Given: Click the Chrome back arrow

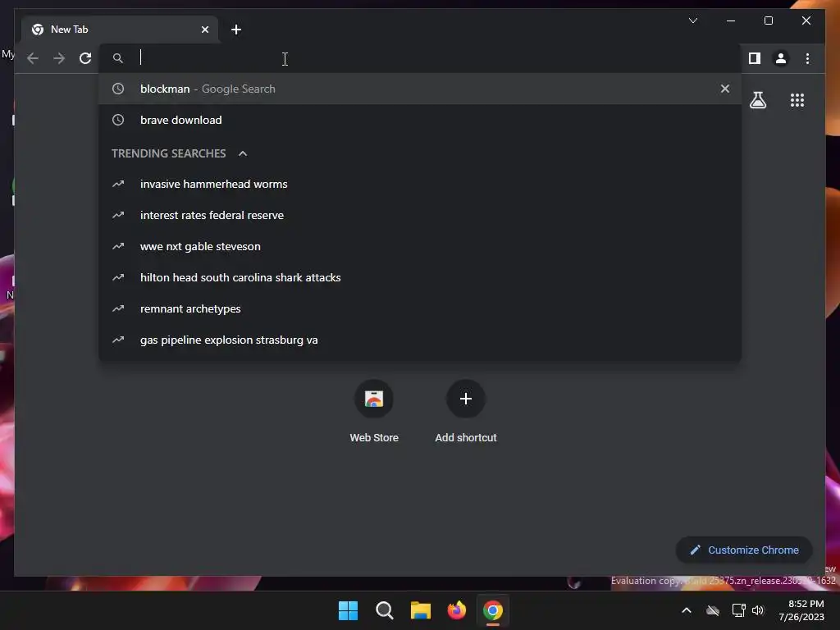Looking at the screenshot, I should pos(33,58).
